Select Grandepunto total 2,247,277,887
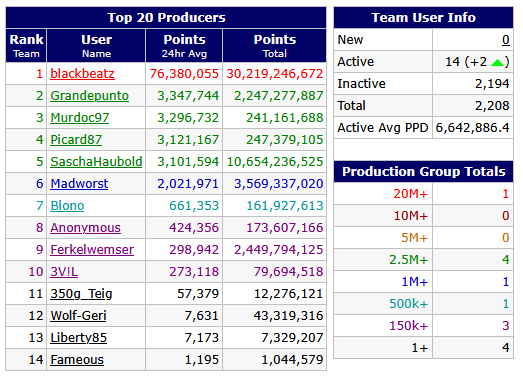 [279, 96]
